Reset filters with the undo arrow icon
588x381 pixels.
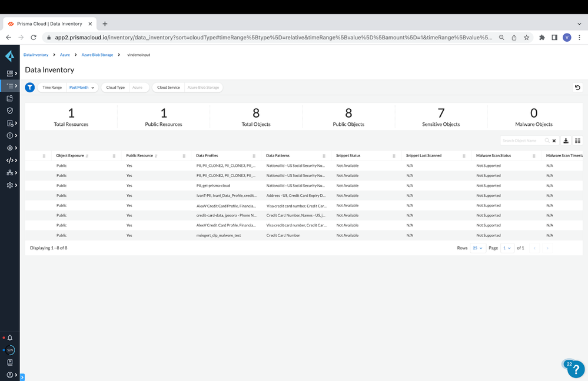point(577,88)
